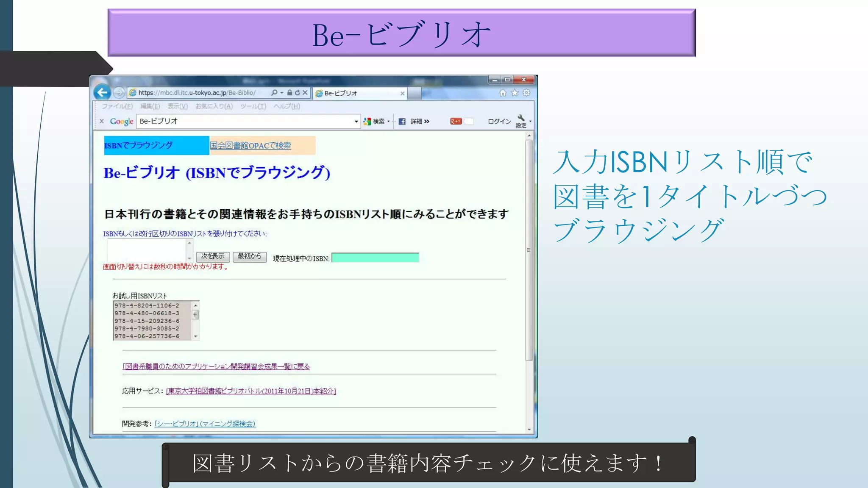Open the 表示(V) menu
This screenshot has width=868, height=488.
(177, 106)
